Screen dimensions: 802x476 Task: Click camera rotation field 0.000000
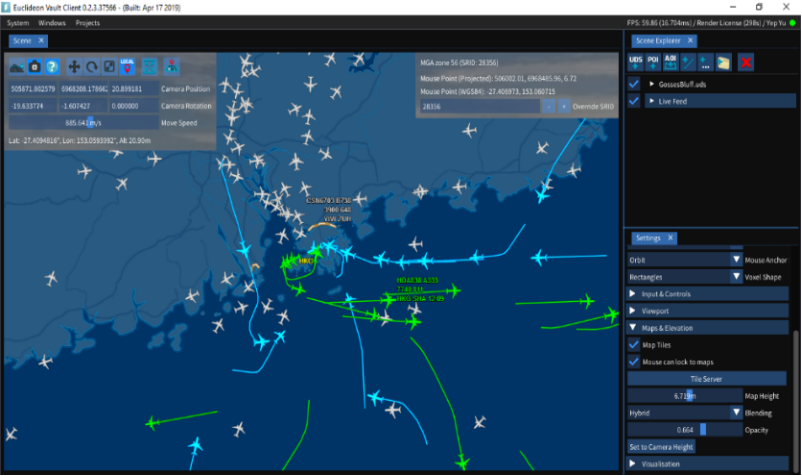(133, 106)
